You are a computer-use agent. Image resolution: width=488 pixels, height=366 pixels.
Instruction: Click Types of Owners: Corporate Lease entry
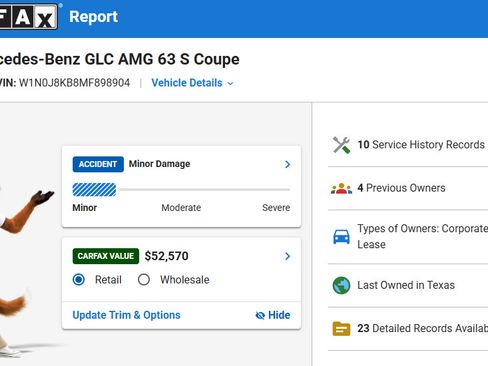pyautogui.click(x=423, y=237)
